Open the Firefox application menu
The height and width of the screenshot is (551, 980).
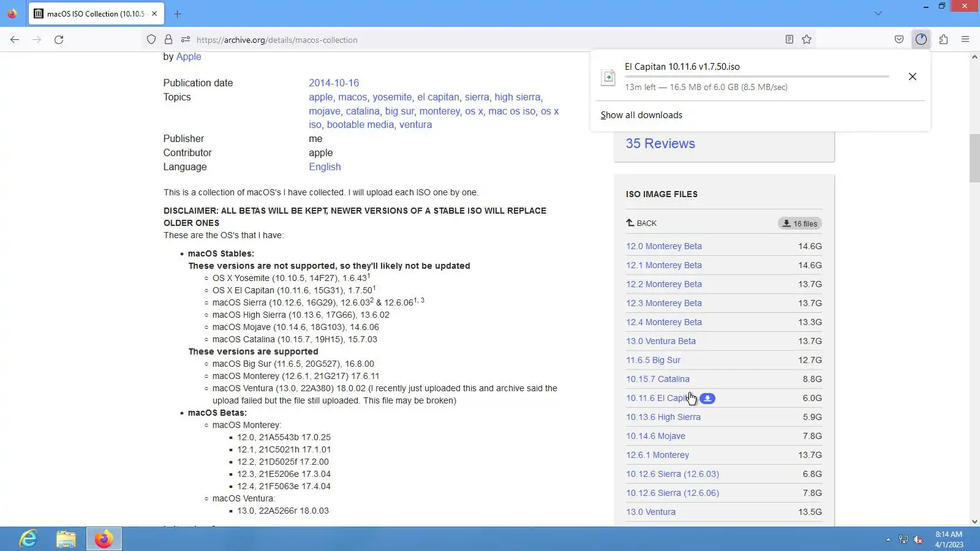click(965, 40)
